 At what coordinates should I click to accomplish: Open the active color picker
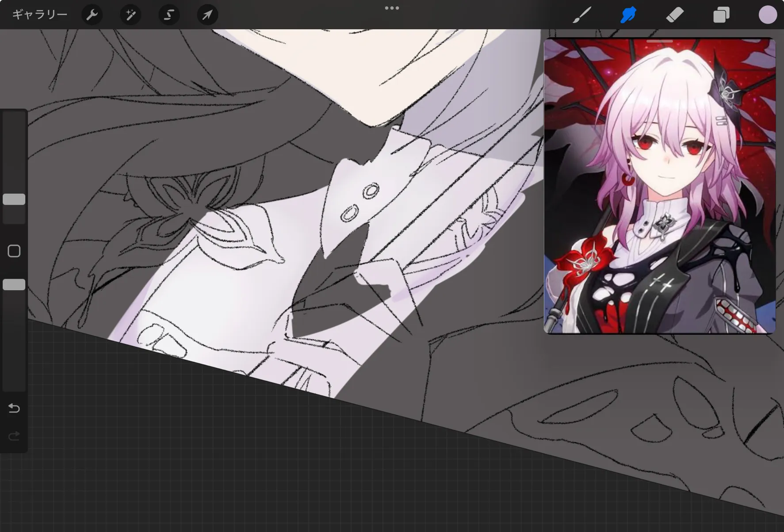(768, 15)
